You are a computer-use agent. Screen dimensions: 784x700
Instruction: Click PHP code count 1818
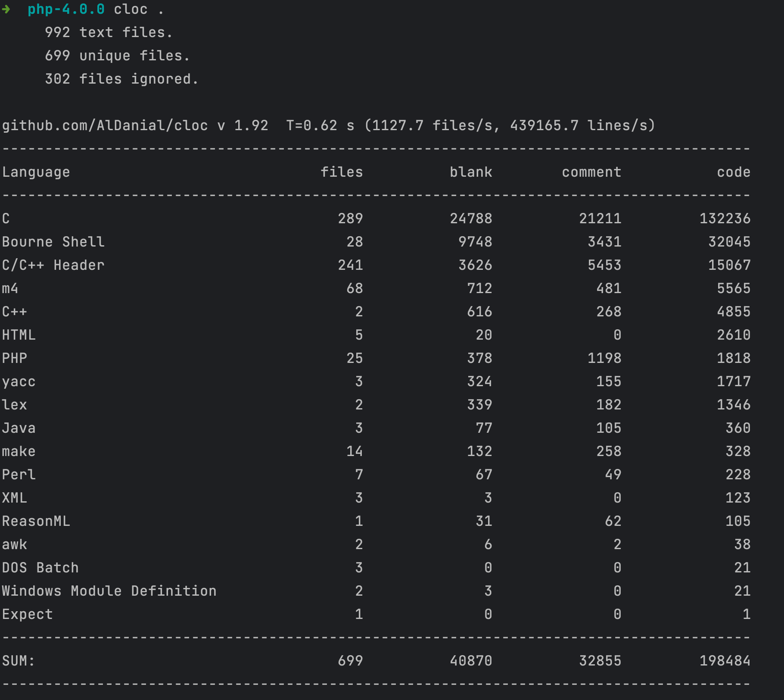(x=734, y=358)
